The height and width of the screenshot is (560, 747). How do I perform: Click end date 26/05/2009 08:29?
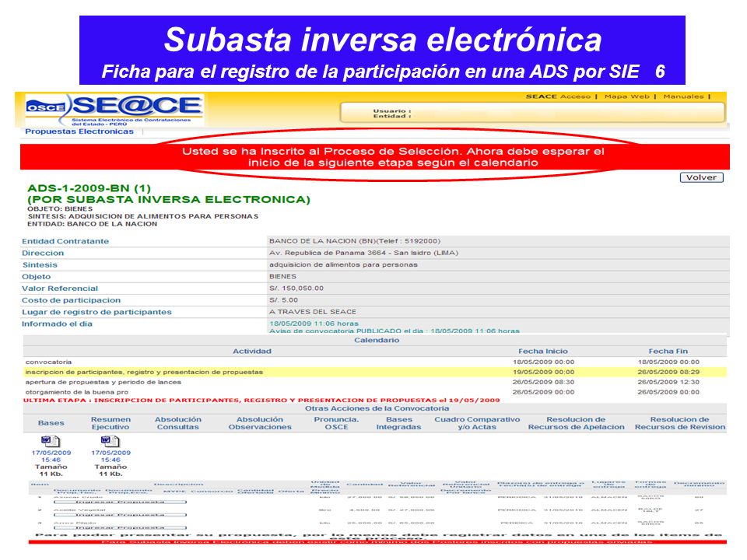[668, 372]
